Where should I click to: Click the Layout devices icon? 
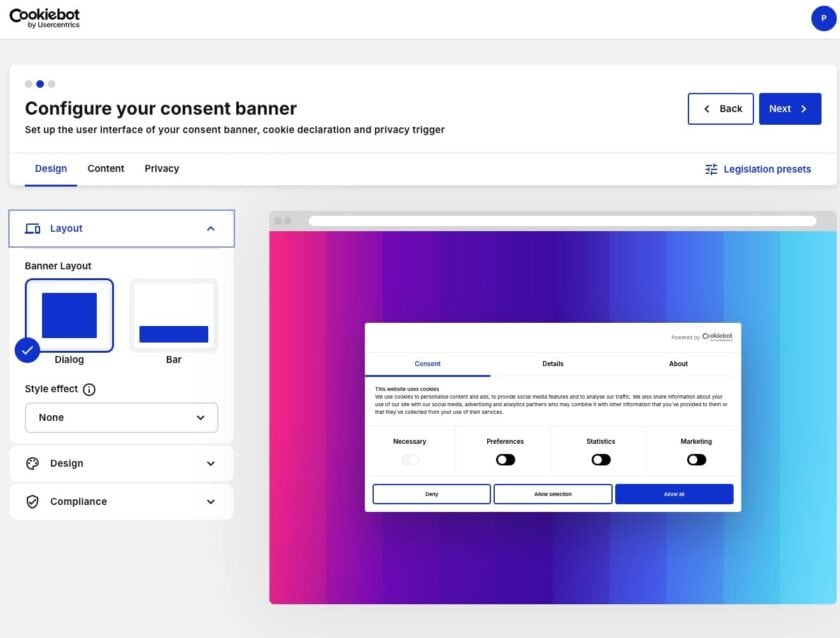32,229
